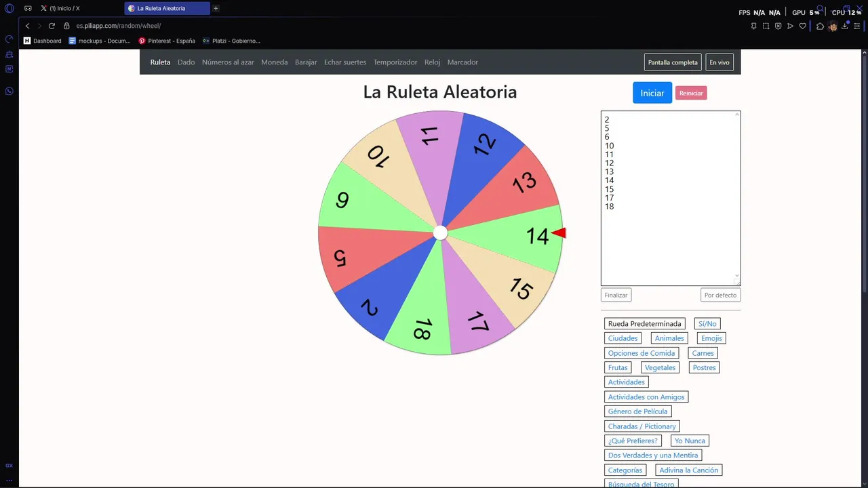Image resolution: width=868 pixels, height=488 pixels.
Task: Click the address bar URL
Action: 118,26
